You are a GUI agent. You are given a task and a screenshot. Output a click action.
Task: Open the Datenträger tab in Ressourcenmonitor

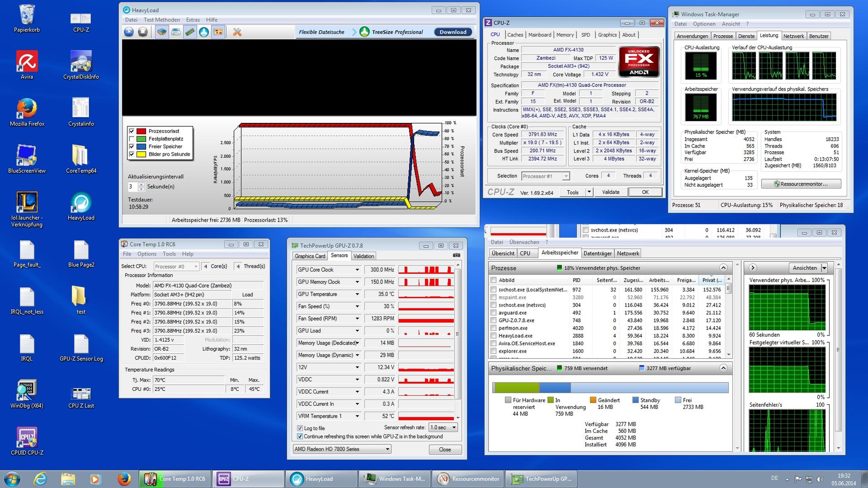click(598, 254)
